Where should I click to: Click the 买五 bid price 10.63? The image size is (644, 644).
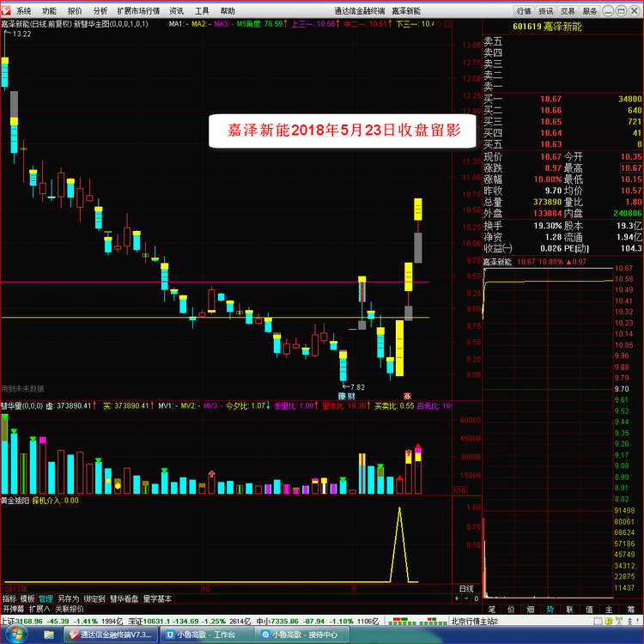550,144
